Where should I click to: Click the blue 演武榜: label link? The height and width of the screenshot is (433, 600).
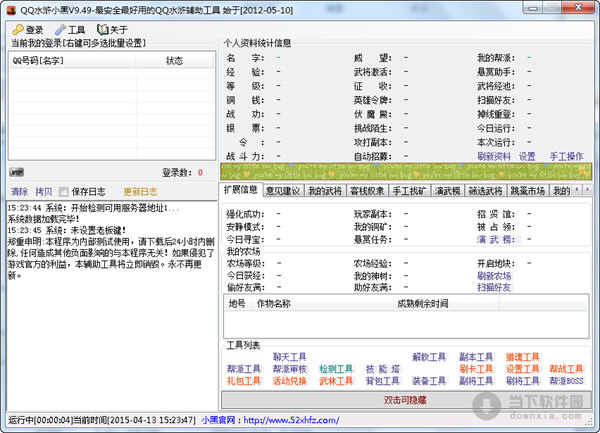(x=496, y=239)
